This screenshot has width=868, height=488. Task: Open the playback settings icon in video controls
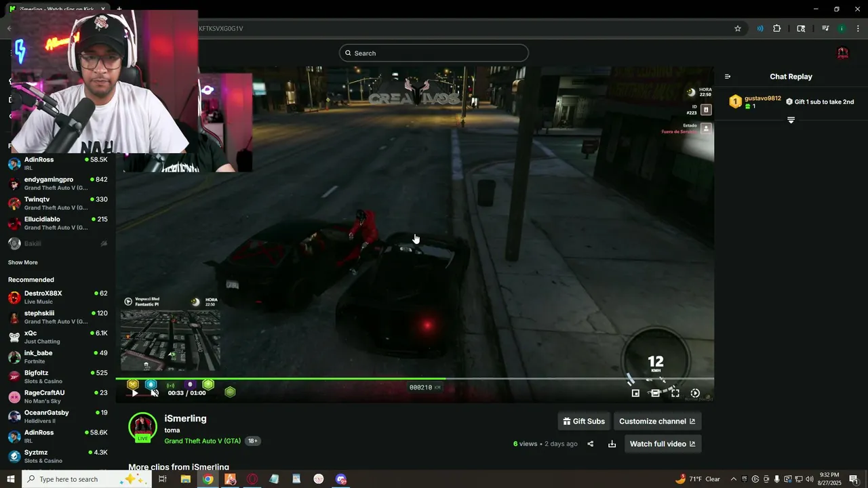(x=695, y=393)
